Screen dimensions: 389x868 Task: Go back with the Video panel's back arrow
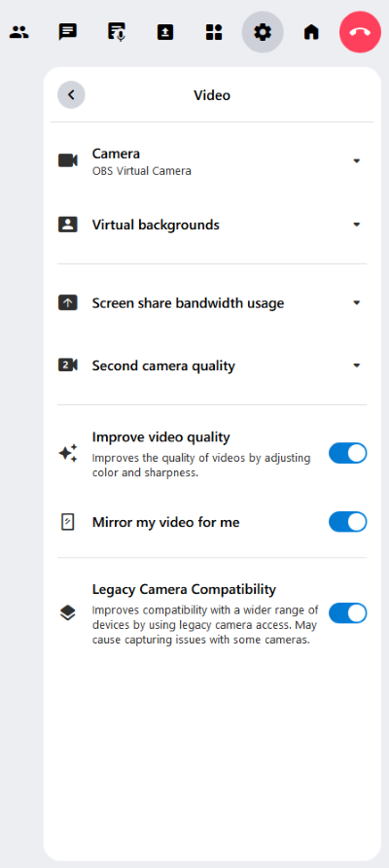point(72,94)
